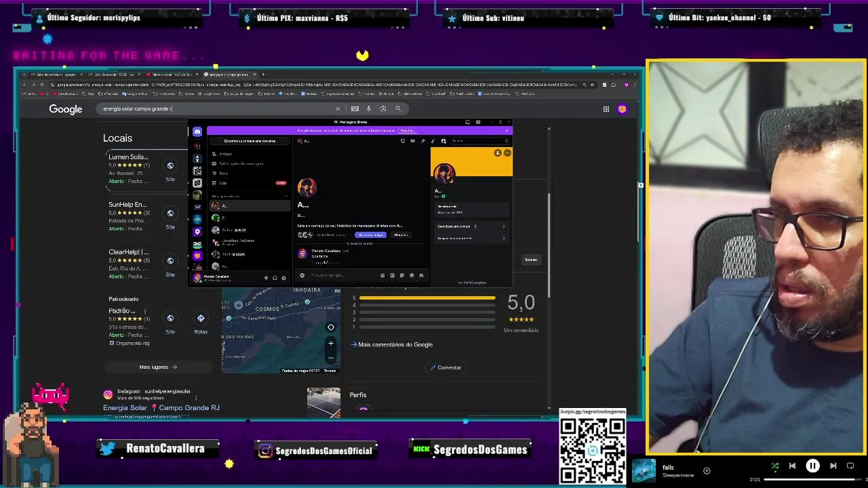Open 'Energia Solar Campo Grande RJ' result
Image resolution: width=868 pixels, height=488 pixels.
(x=161, y=407)
